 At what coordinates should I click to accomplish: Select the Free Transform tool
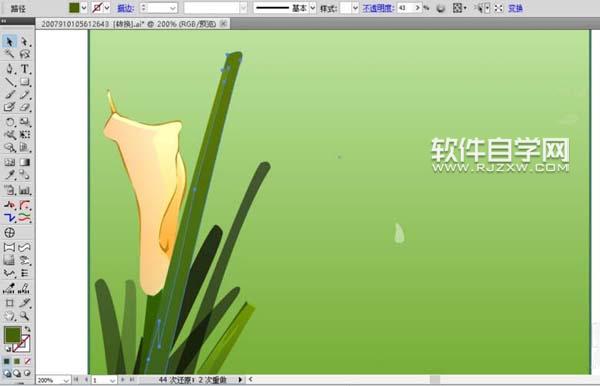point(25,135)
